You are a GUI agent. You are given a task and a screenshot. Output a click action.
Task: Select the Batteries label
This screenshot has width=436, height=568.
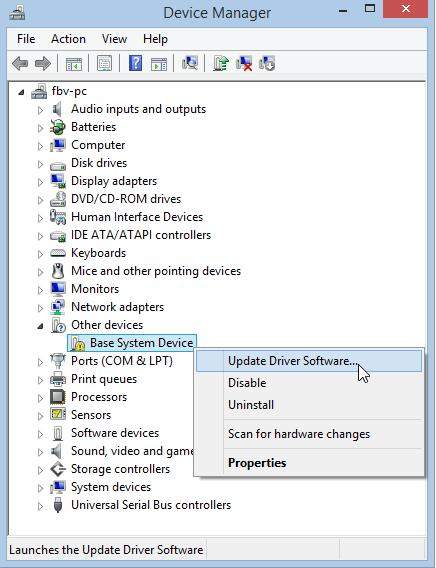pos(93,127)
